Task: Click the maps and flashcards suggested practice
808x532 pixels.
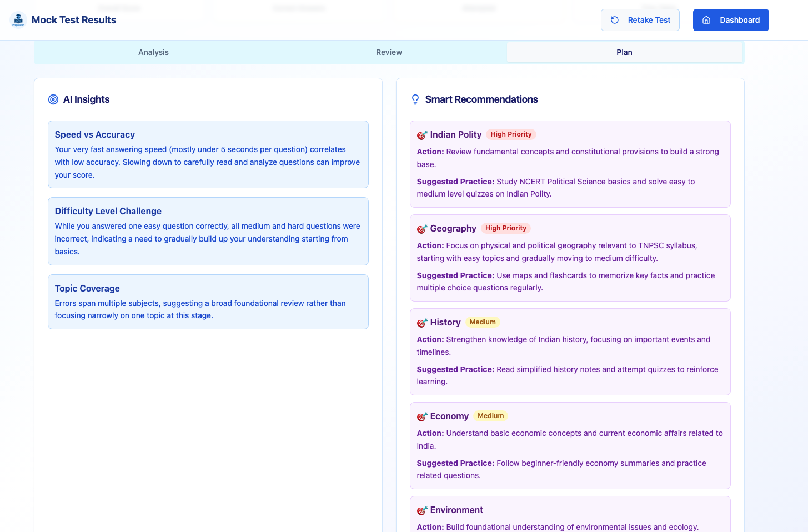Action: pos(566,282)
